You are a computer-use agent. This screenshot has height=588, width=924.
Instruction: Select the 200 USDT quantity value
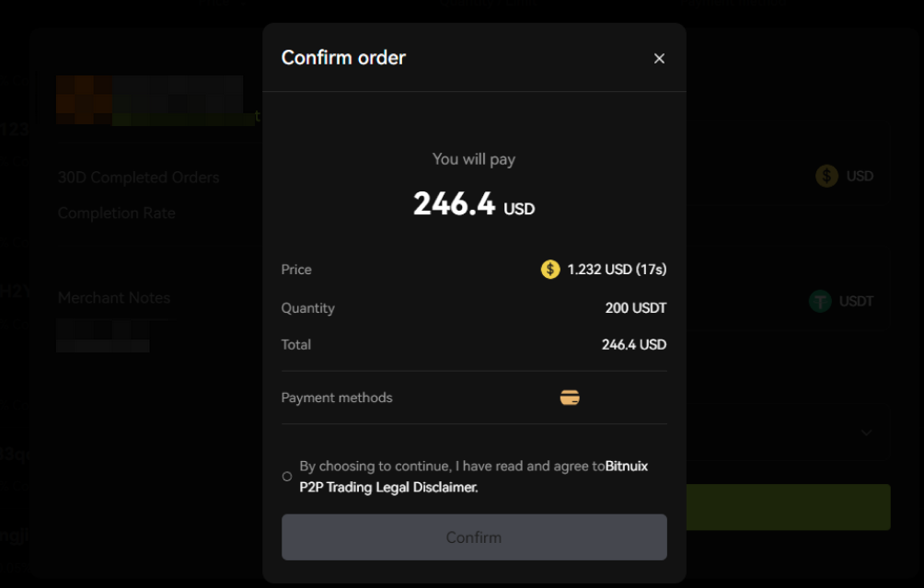pyautogui.click(x=635, y=307)
